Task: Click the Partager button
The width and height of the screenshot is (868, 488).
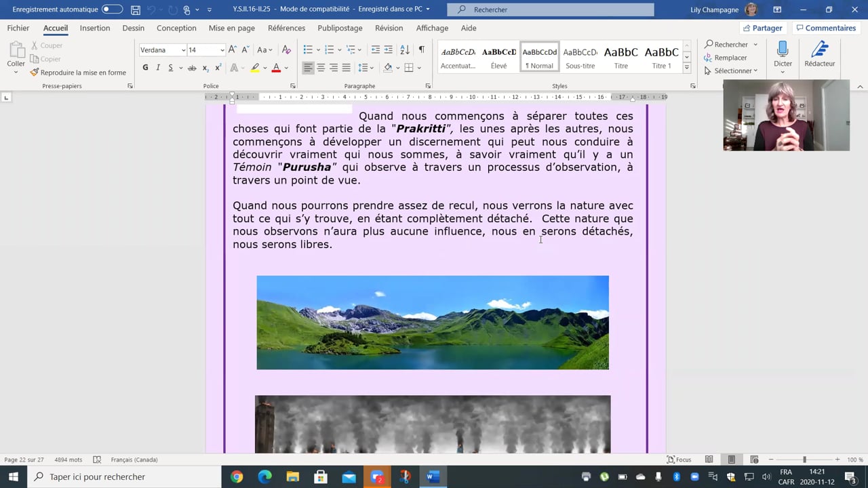Action: (763, 28)
